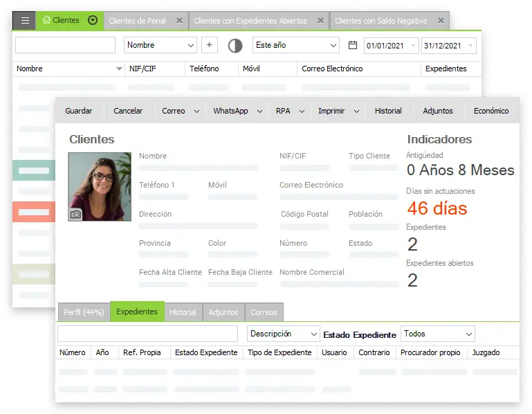Click the camera icon on client photo
Screen dimensions: 532x414
point(76,214)
